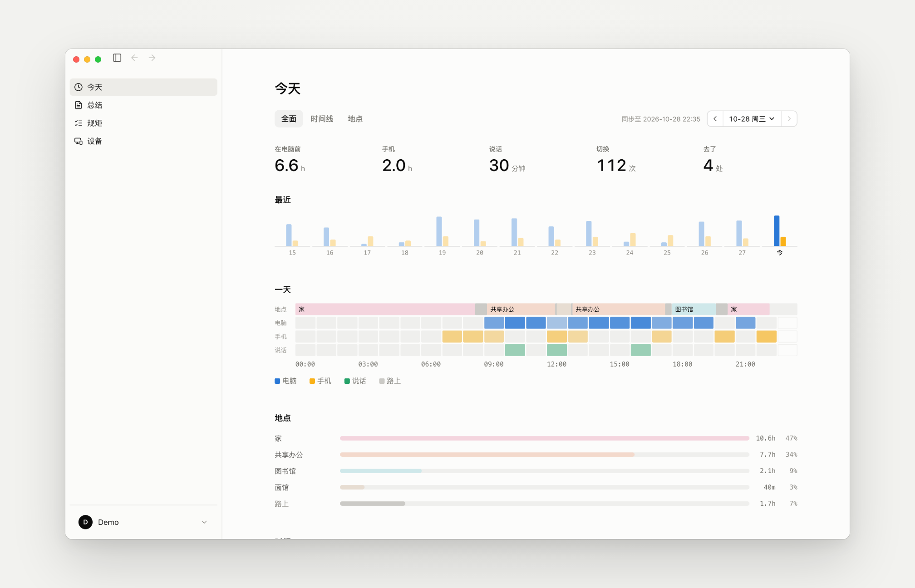Click the 6.6 h computer time value

tap(290, 166)
